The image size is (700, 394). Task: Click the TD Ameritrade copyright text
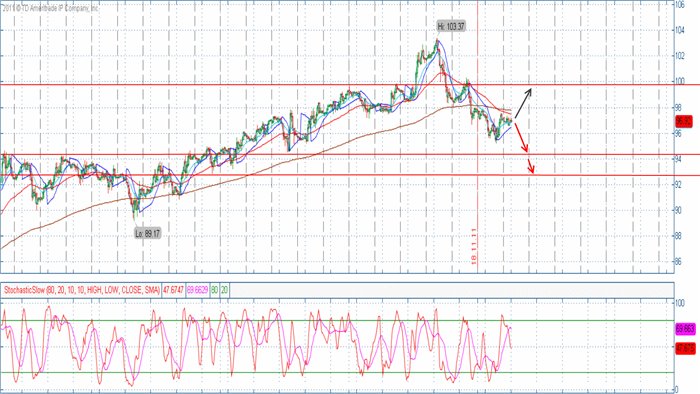pyautogui.click(x=50, y=8)
